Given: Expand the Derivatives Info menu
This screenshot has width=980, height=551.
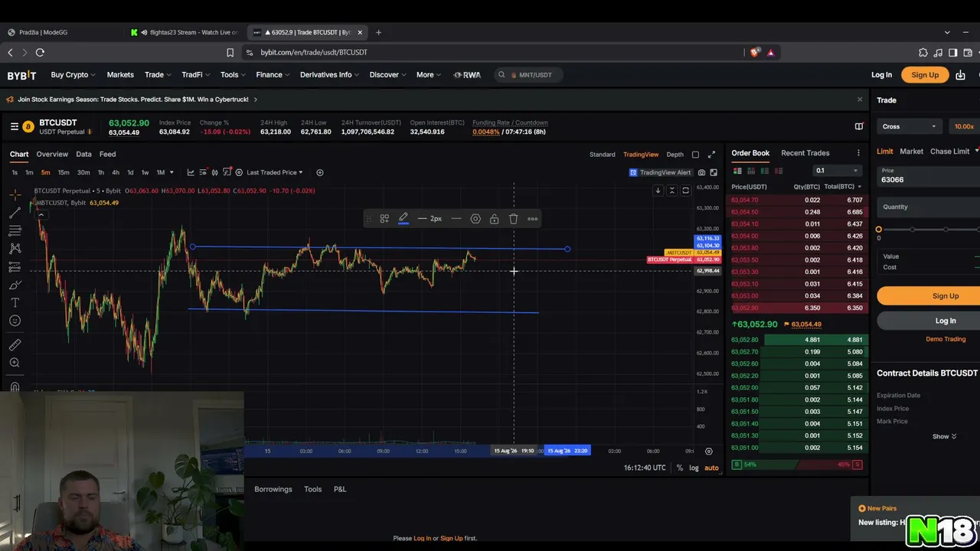Looking at the screenshot, I should pos(329,75).
